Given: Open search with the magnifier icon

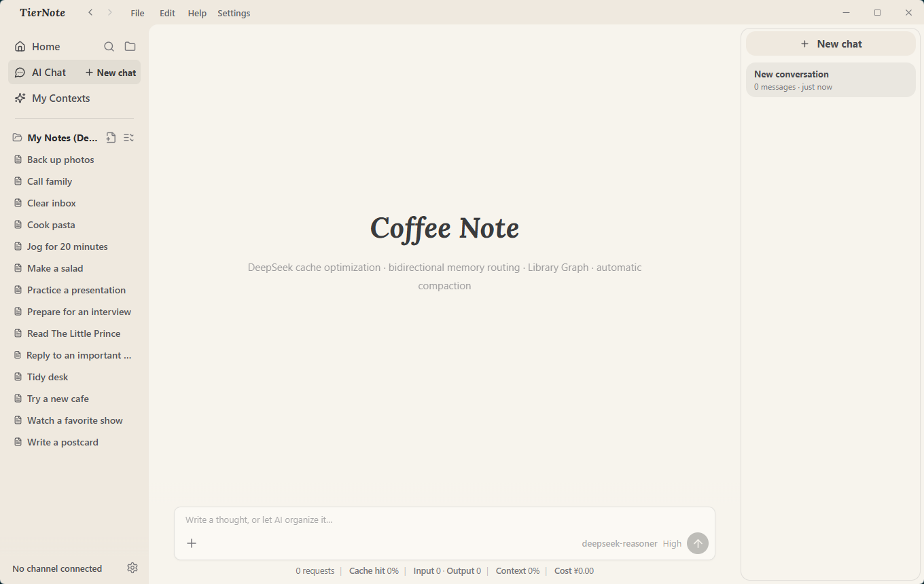Looking at the screenshot, I should point(109,47).
